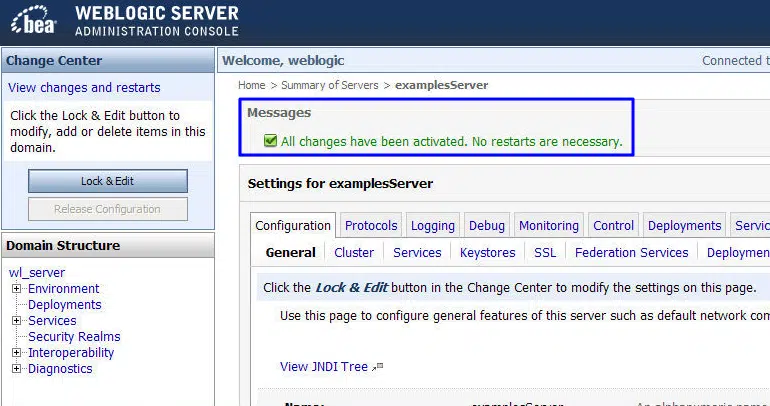This screenshot has height=406, width=770.
Task: Click the Release Configuration button
Action: click(x=108, y=209)
